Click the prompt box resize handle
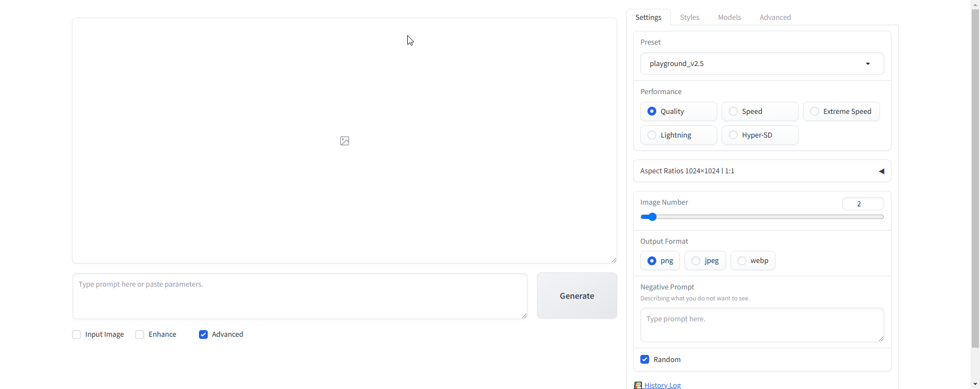The image size is (980, 389). (524, 315)
